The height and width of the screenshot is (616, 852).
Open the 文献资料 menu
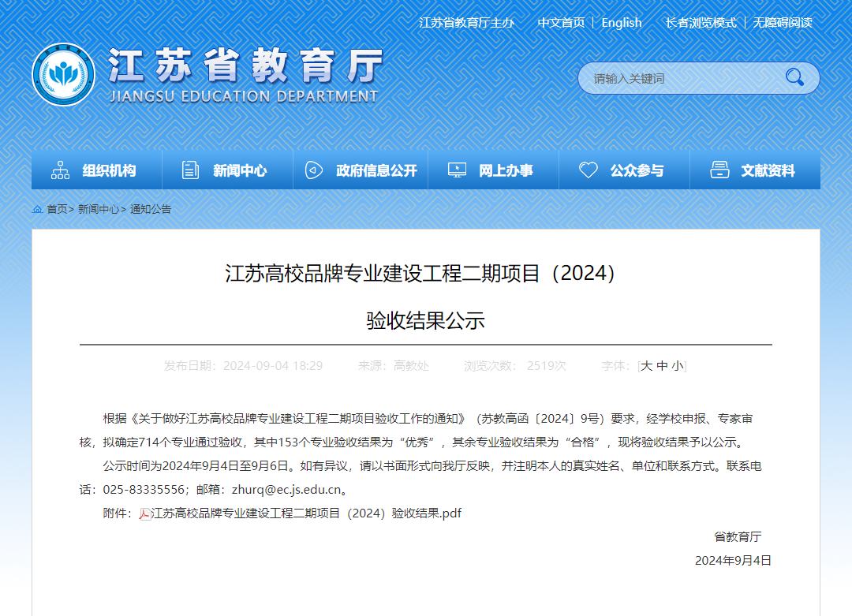(755, 170)
